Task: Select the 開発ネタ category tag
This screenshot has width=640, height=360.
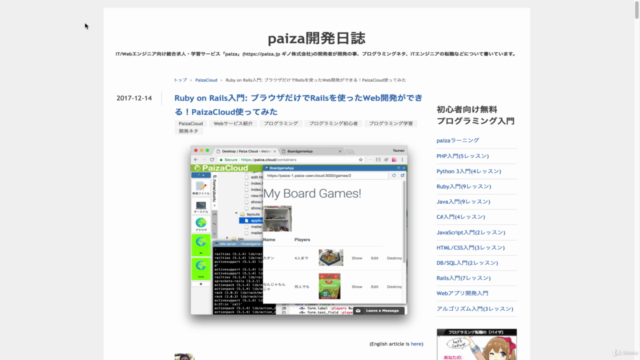Action: pos(188,131)
